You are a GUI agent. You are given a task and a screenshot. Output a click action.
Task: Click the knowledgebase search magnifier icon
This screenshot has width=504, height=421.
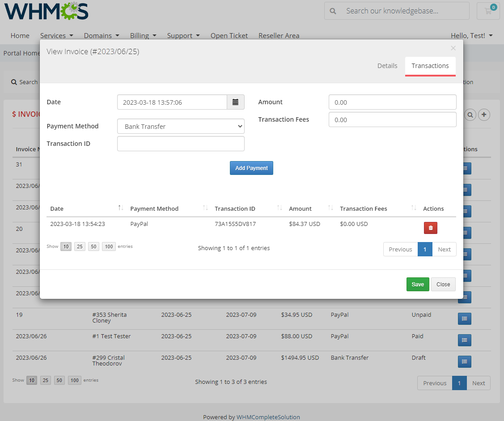point(333,10)
